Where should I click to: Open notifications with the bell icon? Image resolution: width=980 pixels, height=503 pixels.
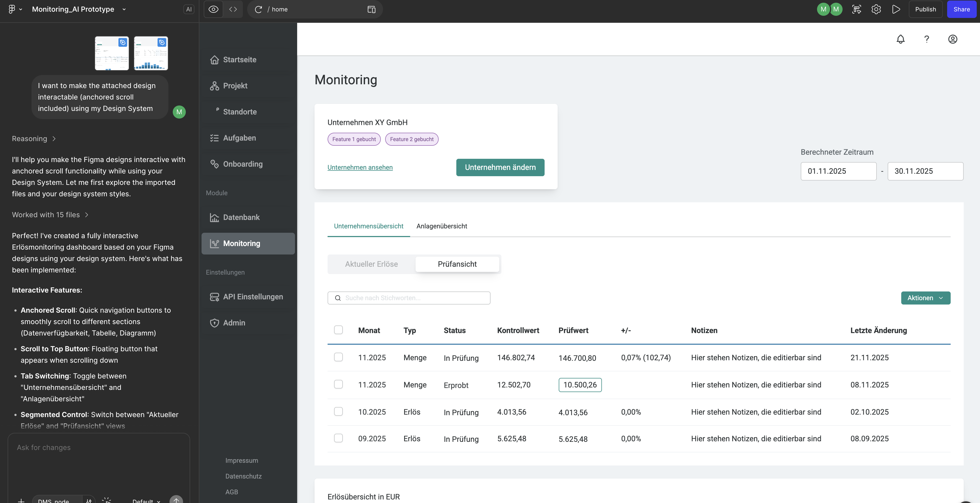[900, 39]
